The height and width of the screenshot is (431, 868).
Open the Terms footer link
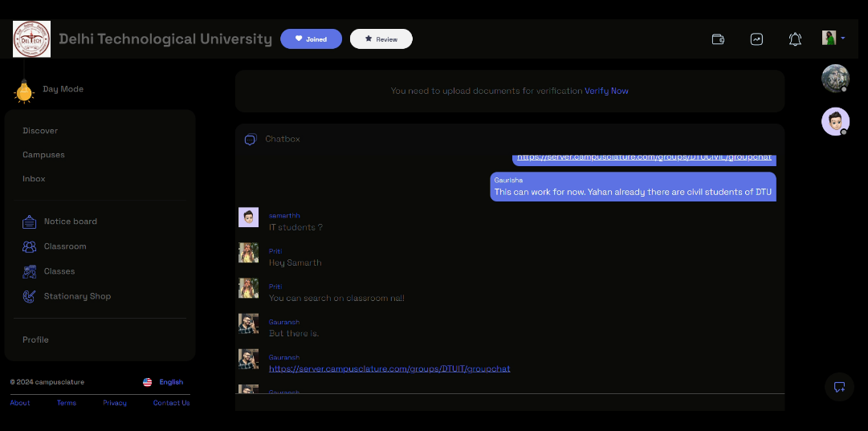point(67,403)
